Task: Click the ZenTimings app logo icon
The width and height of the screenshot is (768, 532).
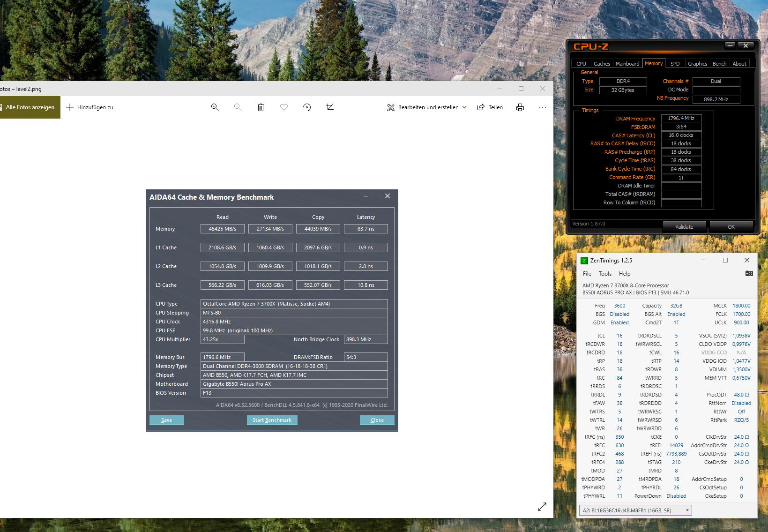Action: click(584, 261)
